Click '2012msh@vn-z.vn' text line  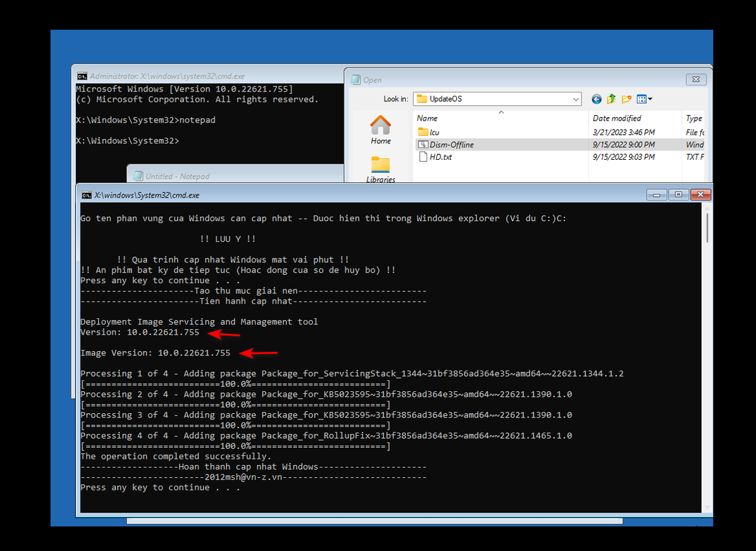[x=243, y=477]
